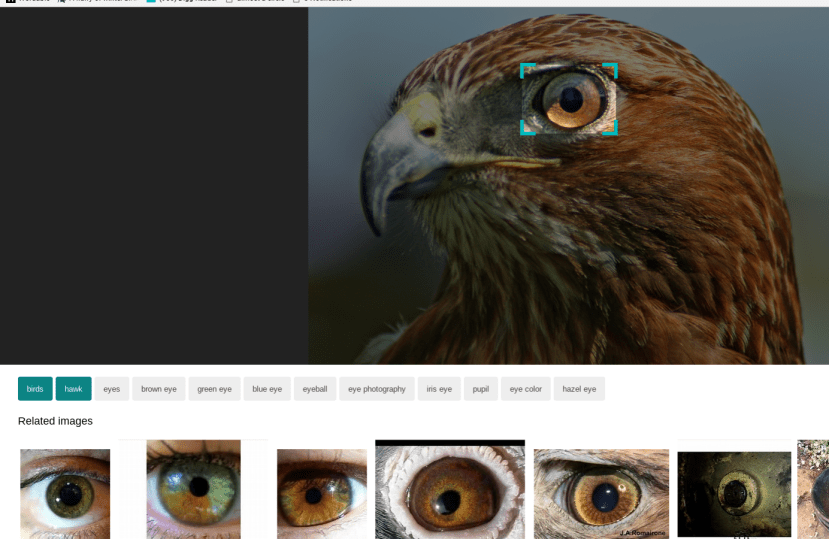
Task: Click the 'brown eye' tag chip
Action: 159,389
